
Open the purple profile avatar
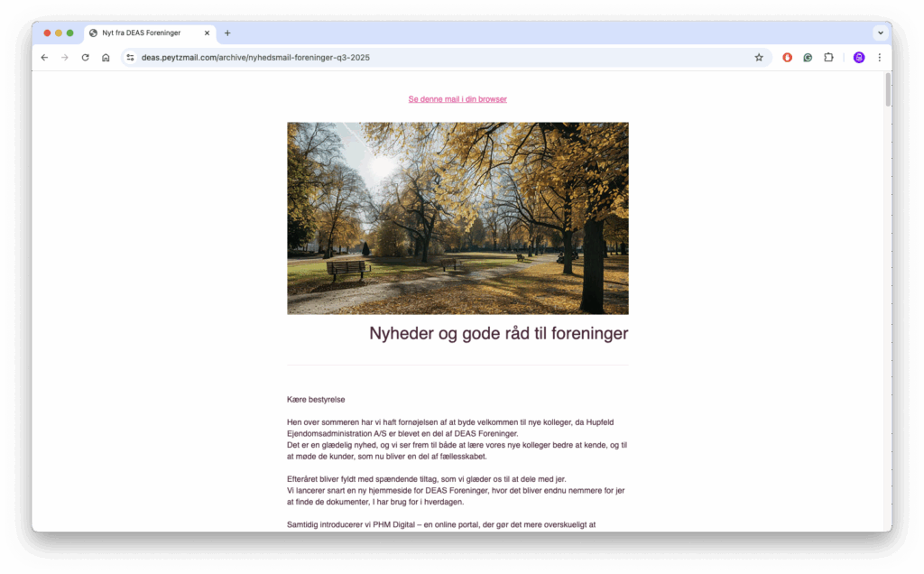tap(859, 58)
